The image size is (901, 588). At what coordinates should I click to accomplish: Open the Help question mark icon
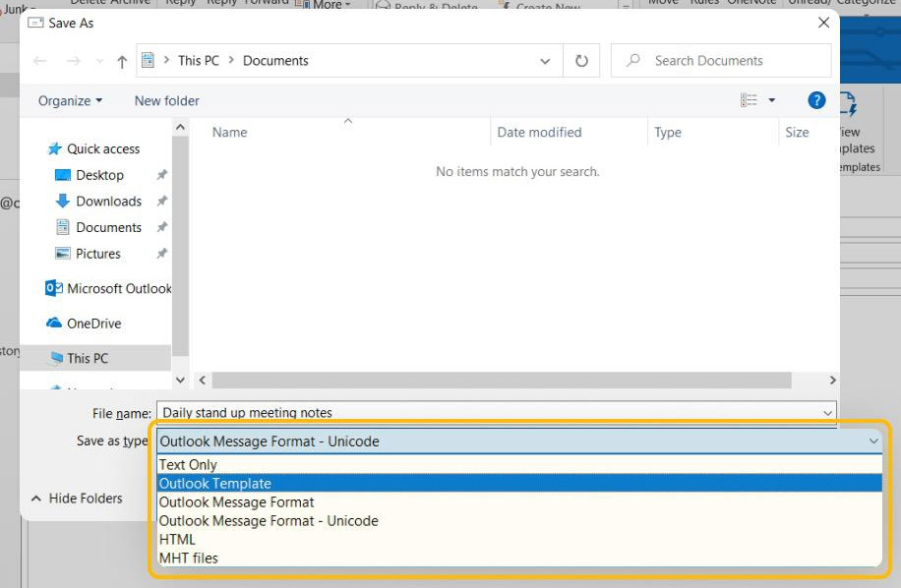pyautogui.click(x=815, y=99)
